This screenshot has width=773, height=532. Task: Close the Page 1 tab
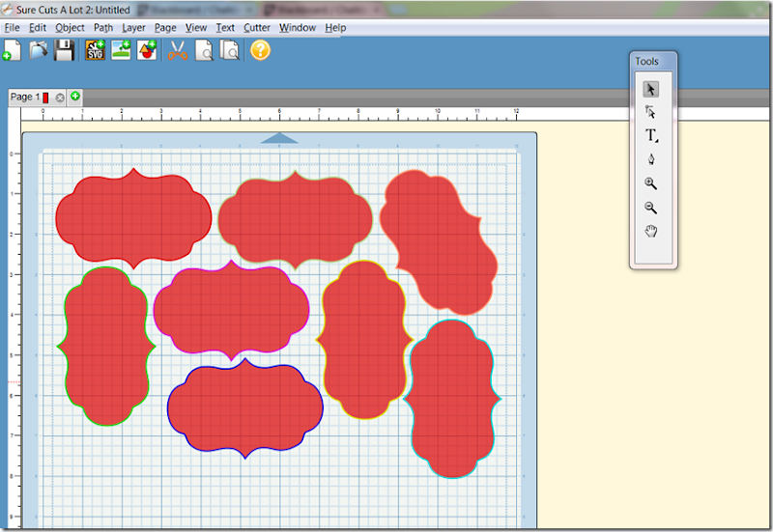click(60, 98)
